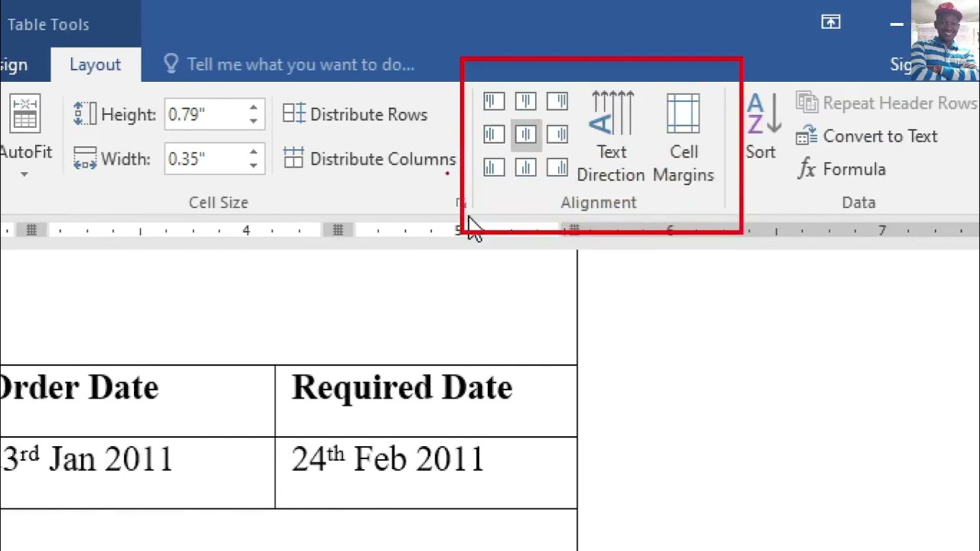Select Align Center alignment icon
Viewport: 980px width, 551px height.
click(525, 135)
